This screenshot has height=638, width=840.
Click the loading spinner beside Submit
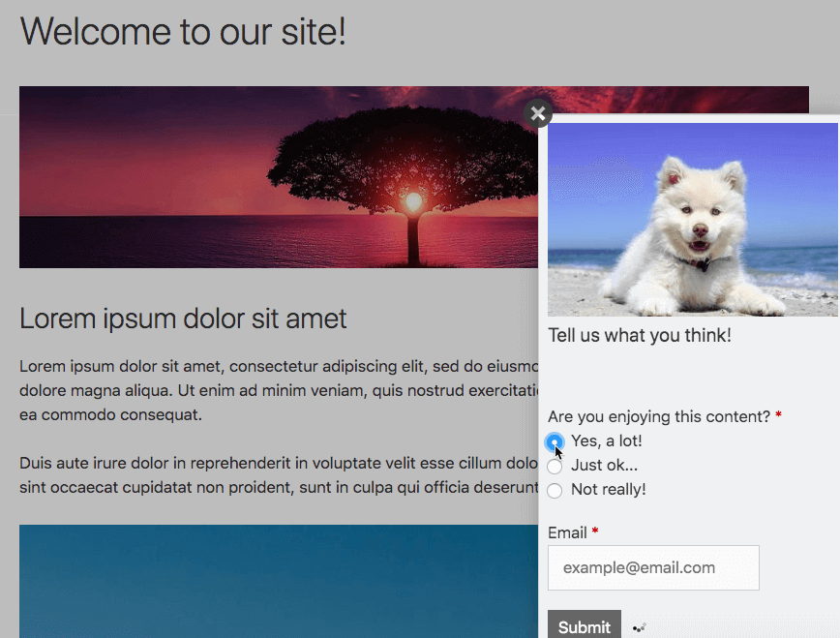point(638,627)
